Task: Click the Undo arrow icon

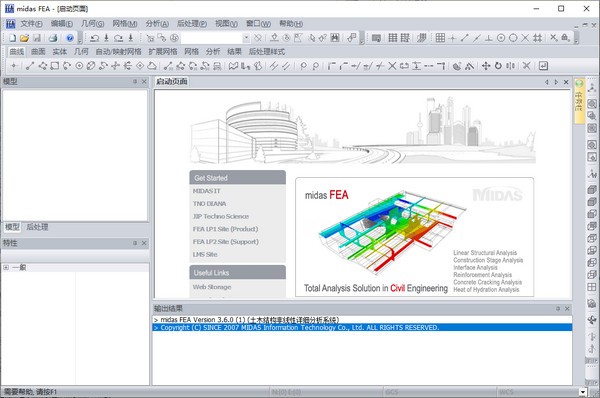Action: pyautogui.click(x=95, y=38)
